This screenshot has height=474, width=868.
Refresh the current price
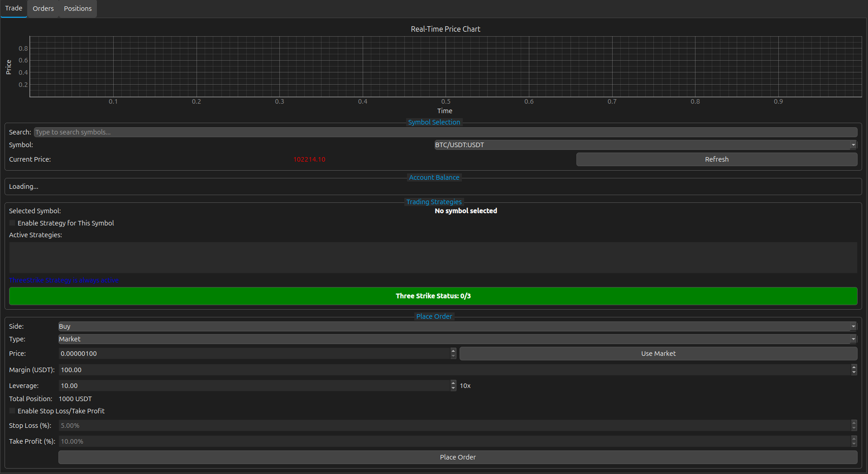717,159
